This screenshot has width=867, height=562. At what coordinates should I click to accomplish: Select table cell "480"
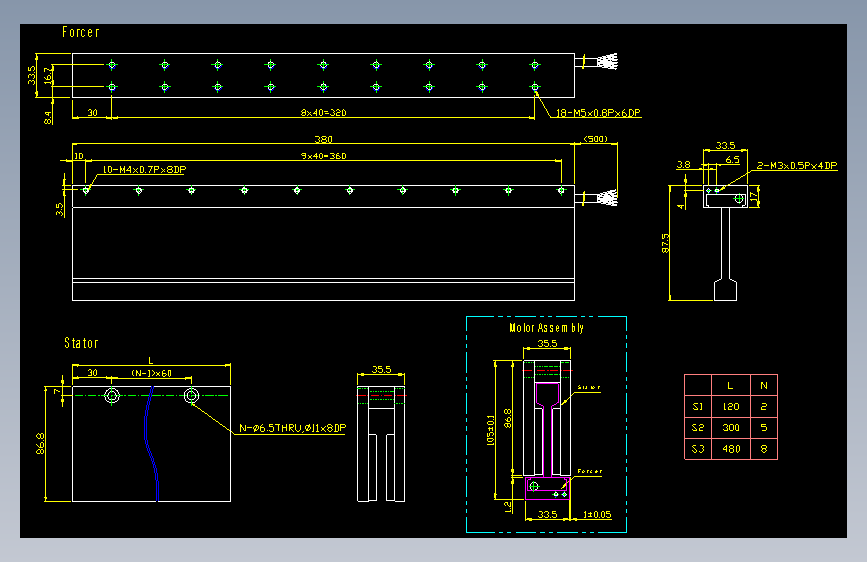tap(731, 449)
